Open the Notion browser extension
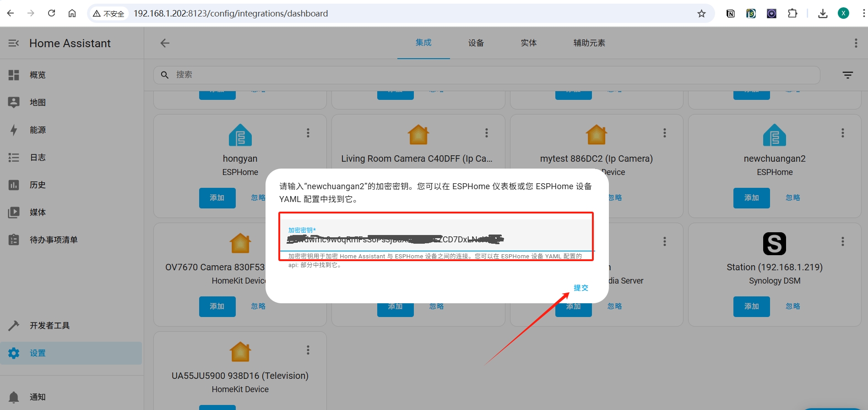The image size is (868, 410). point(731,13)
